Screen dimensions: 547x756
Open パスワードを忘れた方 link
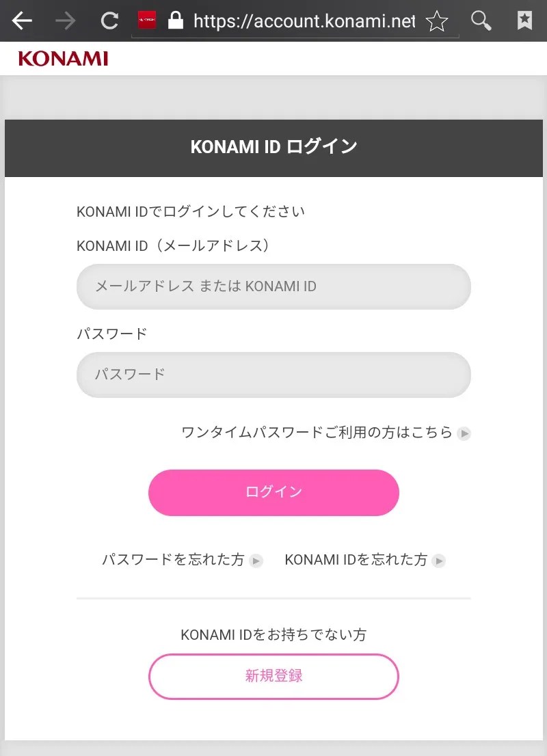(x=173, y=560)
